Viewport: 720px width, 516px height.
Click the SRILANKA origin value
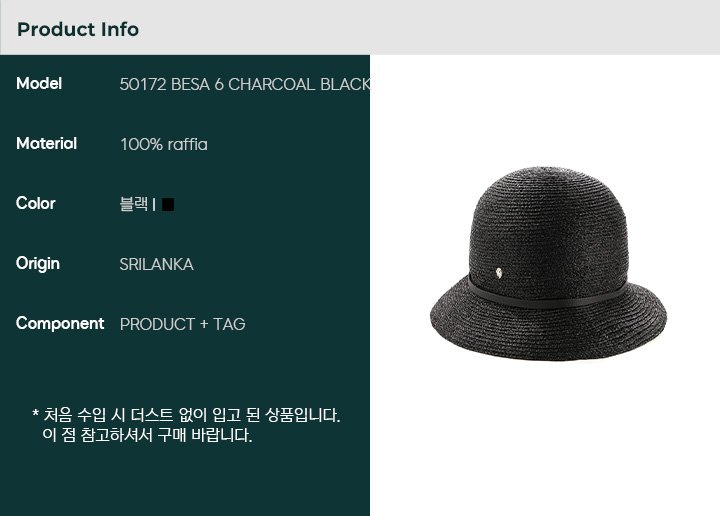click(157, 264)
